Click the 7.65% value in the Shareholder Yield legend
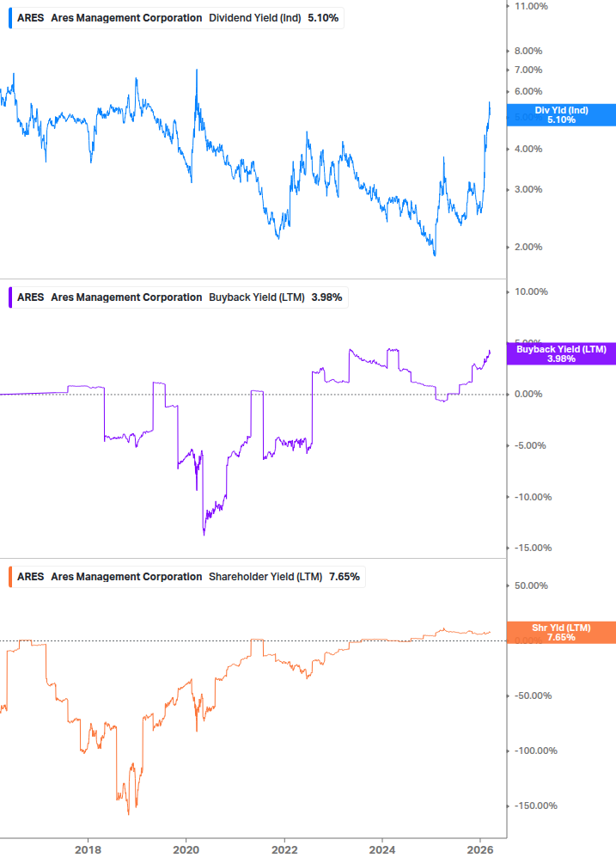The image size is (616, 864). [345, 577]
